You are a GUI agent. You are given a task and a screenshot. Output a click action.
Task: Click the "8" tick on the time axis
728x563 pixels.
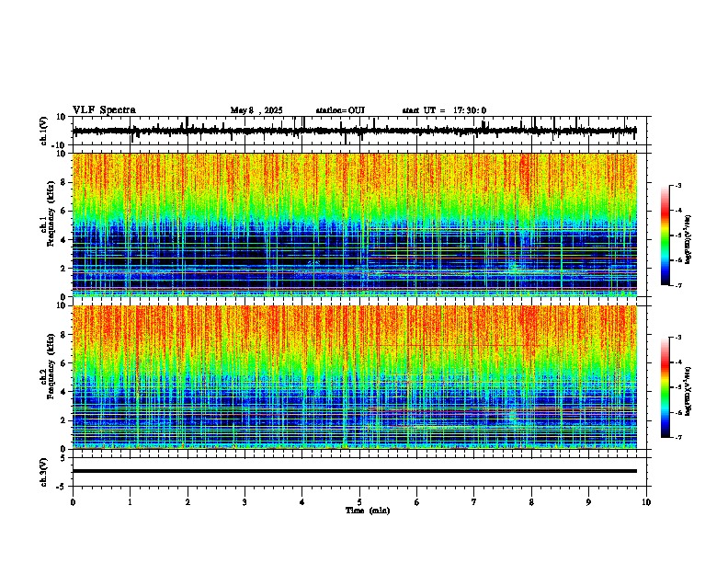point(531,502)
